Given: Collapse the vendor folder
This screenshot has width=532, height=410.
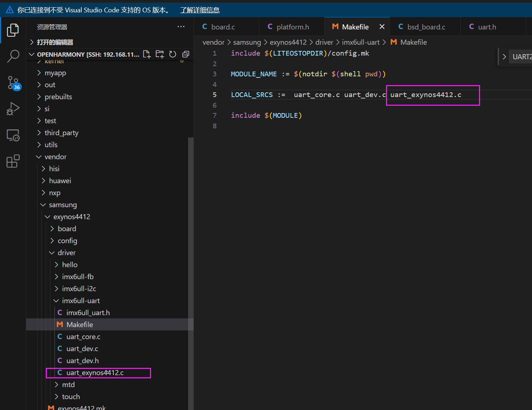Looking at the screenshot, I should pos(110,157).
